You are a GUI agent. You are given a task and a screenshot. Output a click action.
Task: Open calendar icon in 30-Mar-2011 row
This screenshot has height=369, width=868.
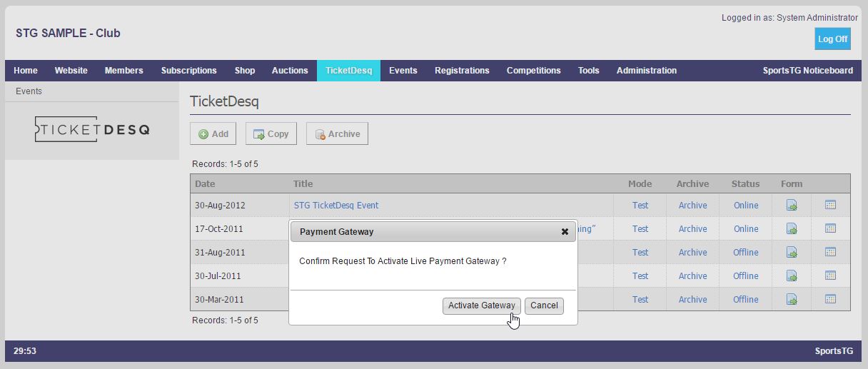tap(830, 299)
